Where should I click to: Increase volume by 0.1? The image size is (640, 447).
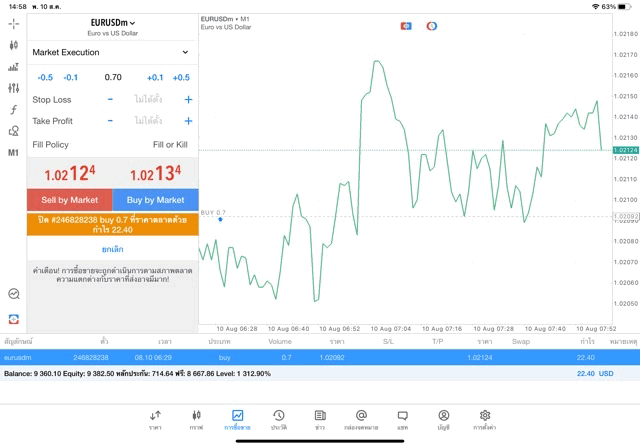155,78
